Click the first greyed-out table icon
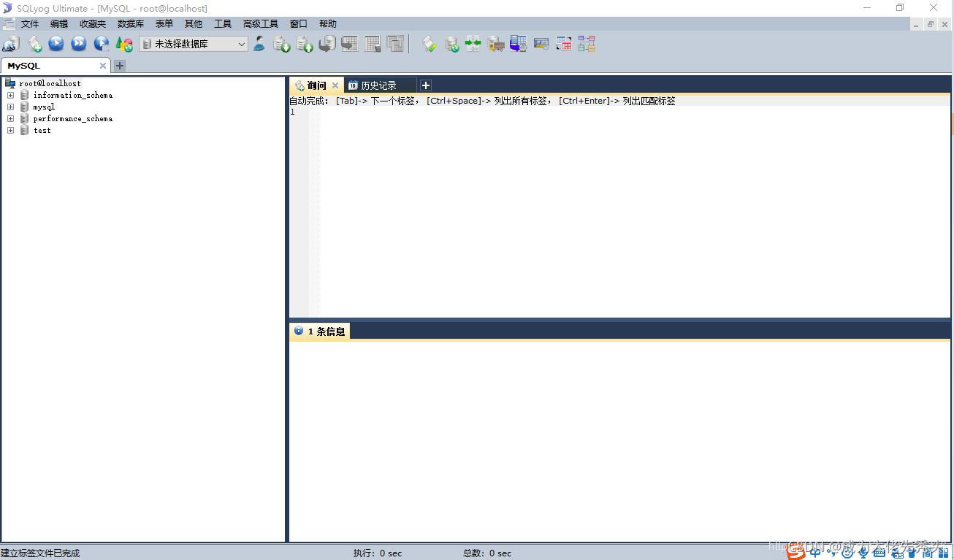Screen dimensions: 954x560 [x=350, y=44]
